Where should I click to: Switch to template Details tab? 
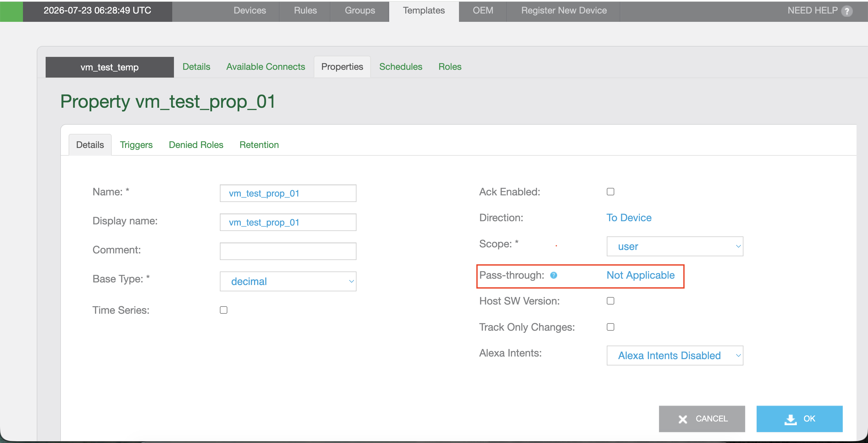(196, 67)
